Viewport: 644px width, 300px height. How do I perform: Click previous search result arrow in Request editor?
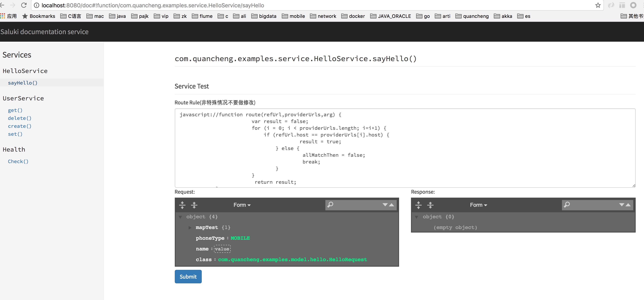[392, 205]
